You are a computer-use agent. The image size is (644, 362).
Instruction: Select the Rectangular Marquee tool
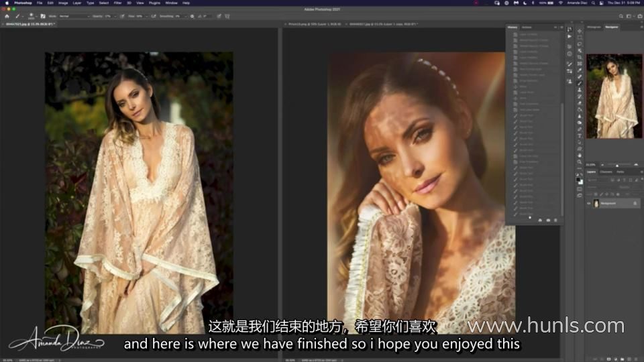click(x=580, y=38)
